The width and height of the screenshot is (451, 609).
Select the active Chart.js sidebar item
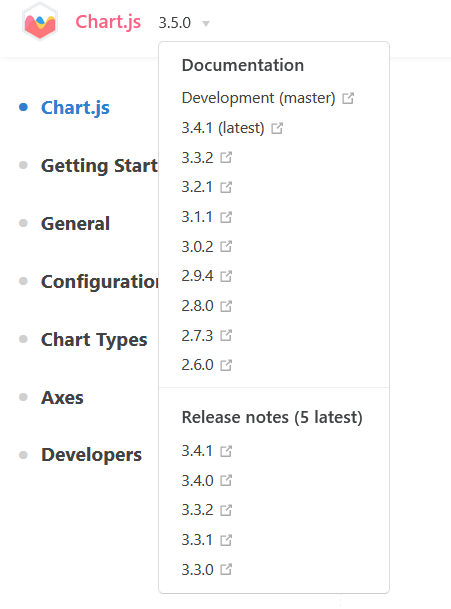pos(75,108)
